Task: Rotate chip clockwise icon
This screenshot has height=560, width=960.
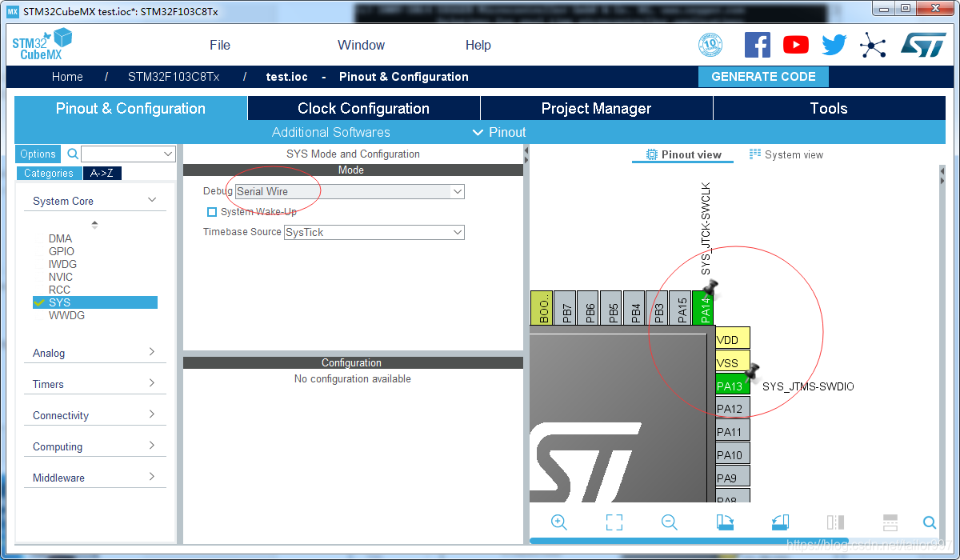Action: pyautogui.click(x=725, y=522)
